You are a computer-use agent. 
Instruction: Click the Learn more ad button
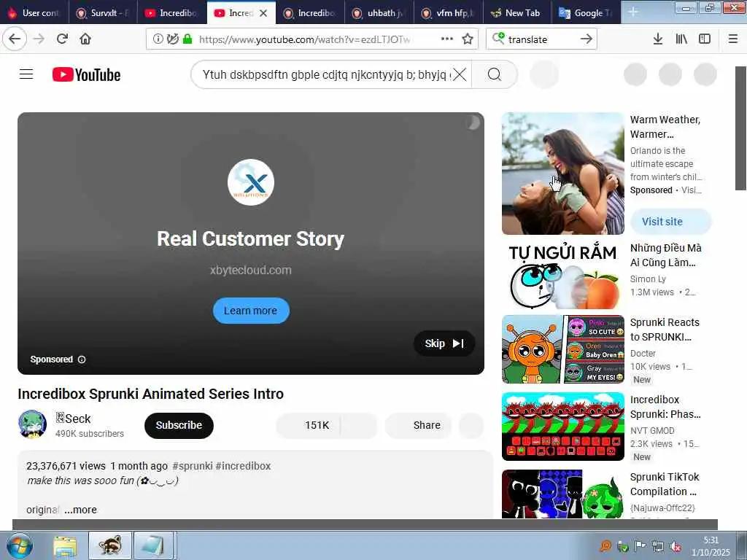[x=251, y=311]
